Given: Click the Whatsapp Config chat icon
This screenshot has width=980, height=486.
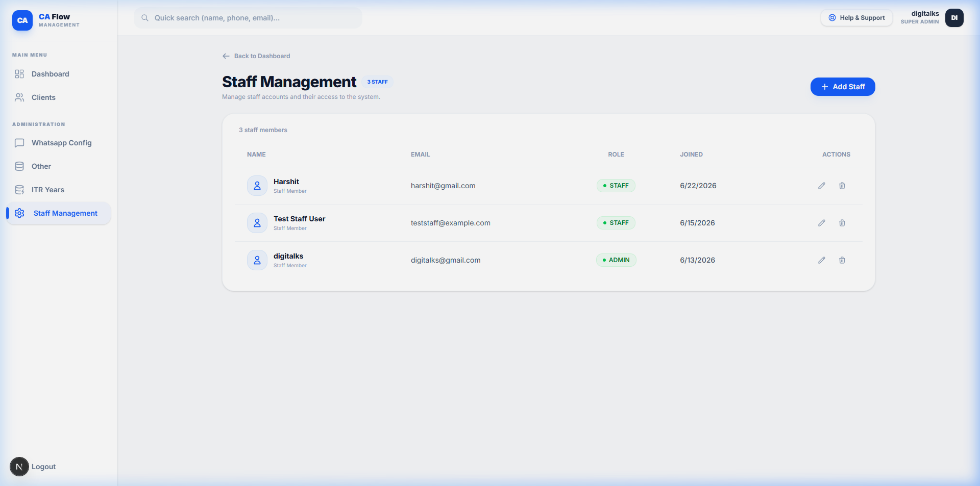Looking at the screenshot, I should point(19,143).
